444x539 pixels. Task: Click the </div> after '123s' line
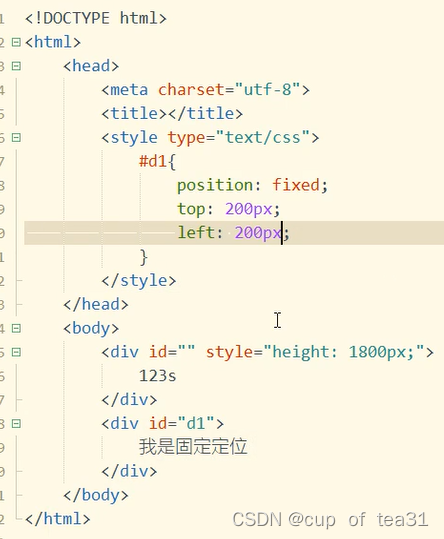tap(129, 400)
